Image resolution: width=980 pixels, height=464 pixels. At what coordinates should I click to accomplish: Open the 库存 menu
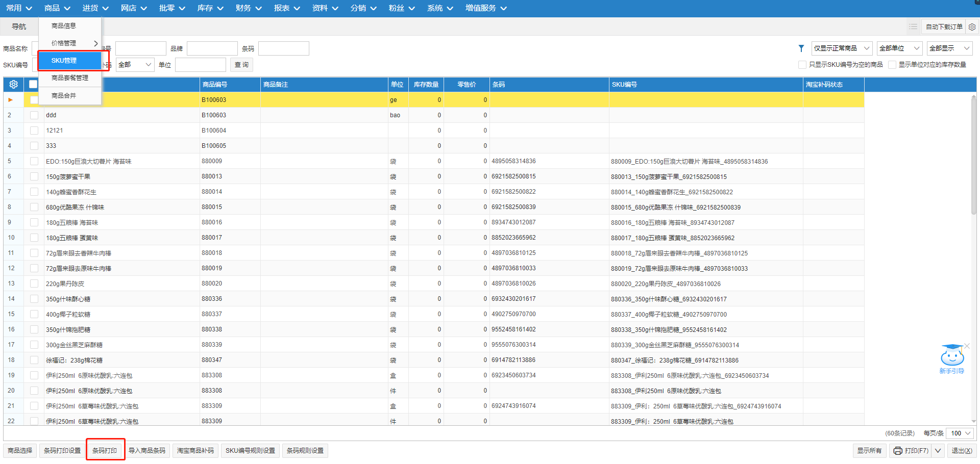(210, 8)
